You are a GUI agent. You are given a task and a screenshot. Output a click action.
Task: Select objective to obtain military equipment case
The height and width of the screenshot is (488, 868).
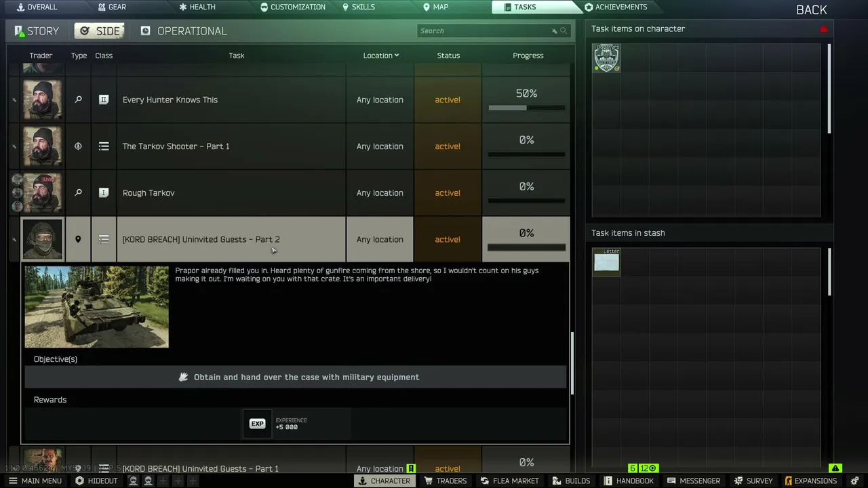point(296,378)
